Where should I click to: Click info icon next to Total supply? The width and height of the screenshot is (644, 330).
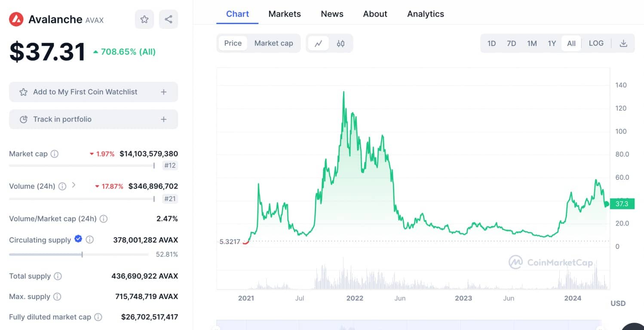click(x=58, y=276)
